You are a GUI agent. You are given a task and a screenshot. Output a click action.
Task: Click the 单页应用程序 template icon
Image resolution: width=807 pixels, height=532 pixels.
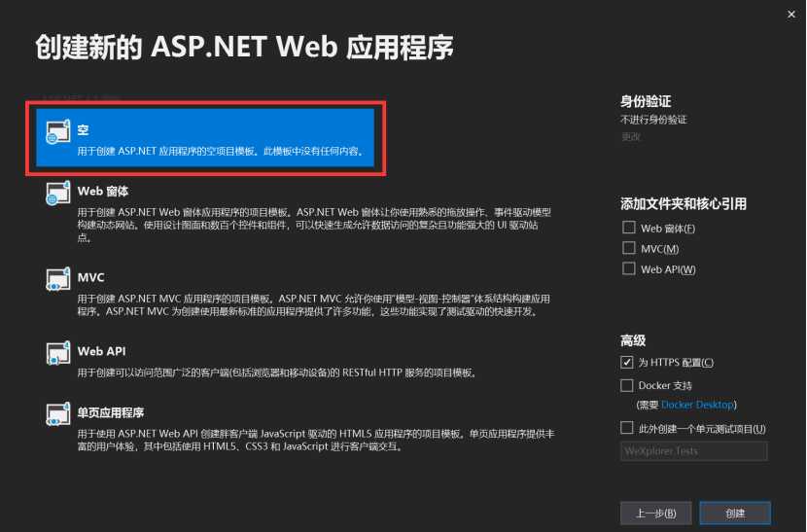pyautogui.click(x=58, y=414)
